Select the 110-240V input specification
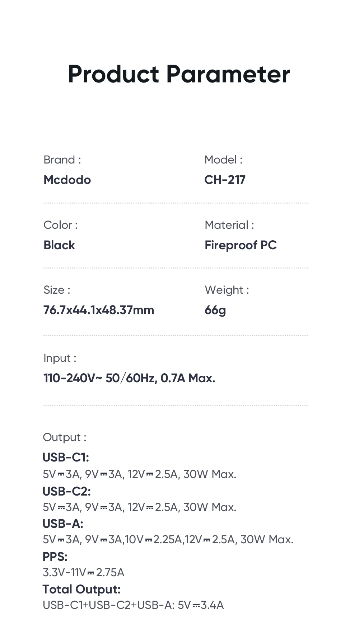Screen dimensions: 359x644 click(129, 378)
